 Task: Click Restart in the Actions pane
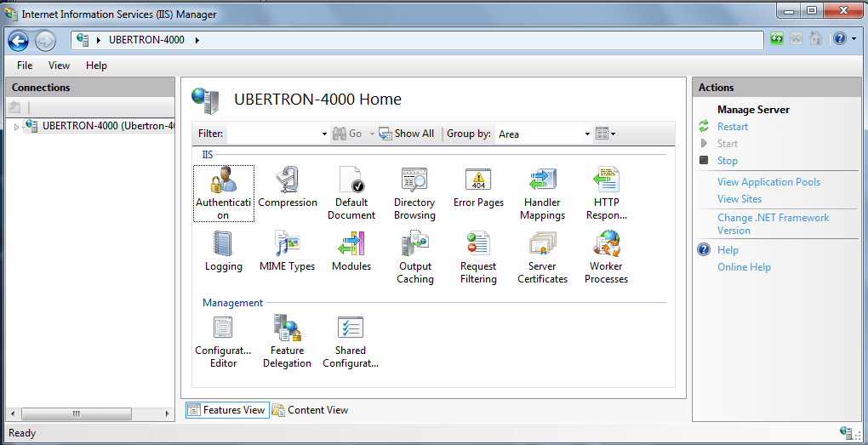733,127
